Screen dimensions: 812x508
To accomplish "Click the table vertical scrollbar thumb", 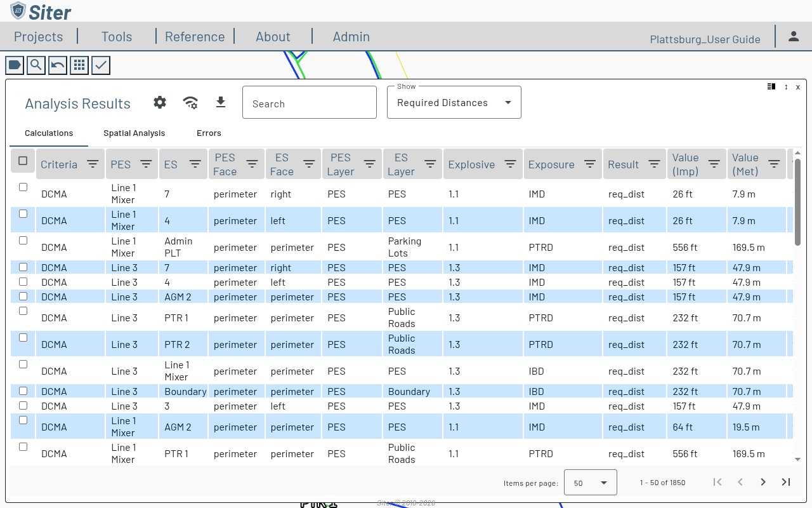I will click(x=797, y=202).
